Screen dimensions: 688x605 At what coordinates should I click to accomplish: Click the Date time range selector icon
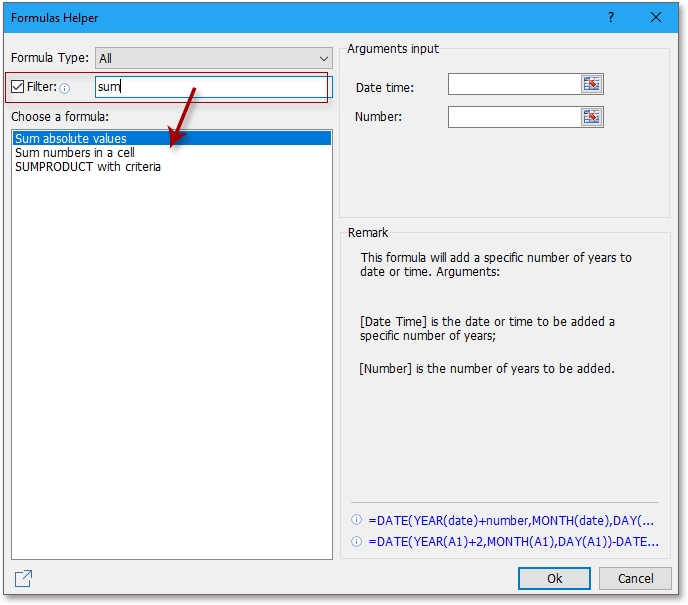click(592, 85)
